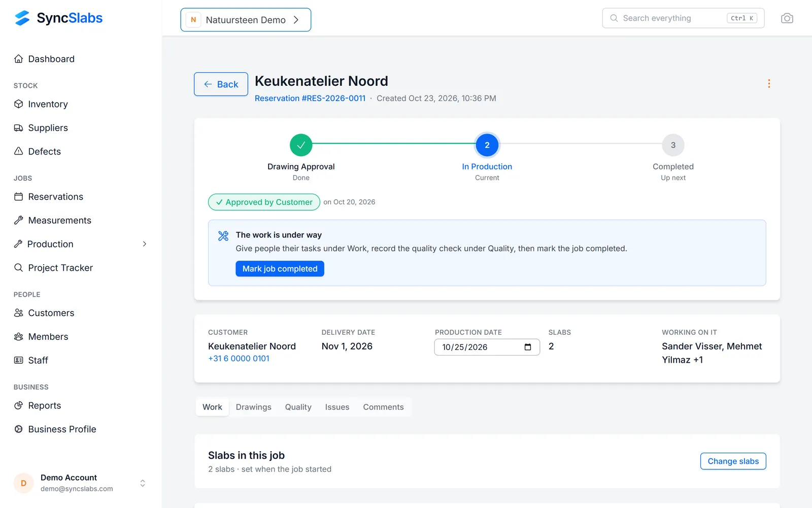
Task: Open the Natuursteen Demo workspace switcher
Action: [x=246, y=20]
